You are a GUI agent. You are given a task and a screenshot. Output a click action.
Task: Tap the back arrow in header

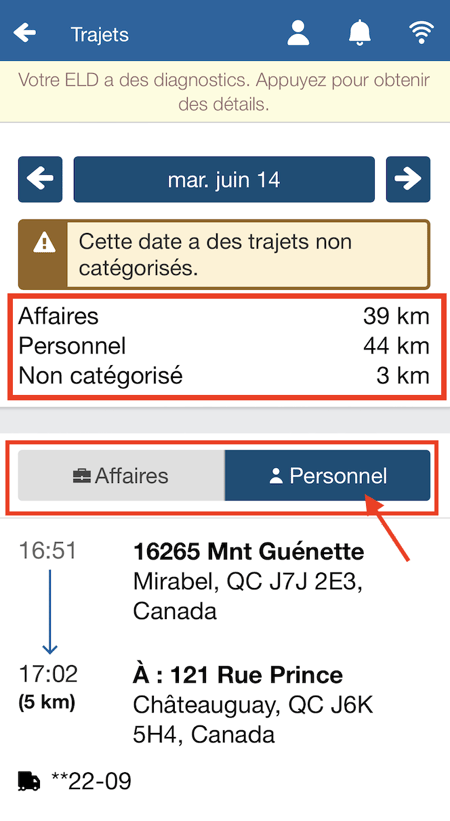pyautogui.click(x=25, y=33)
